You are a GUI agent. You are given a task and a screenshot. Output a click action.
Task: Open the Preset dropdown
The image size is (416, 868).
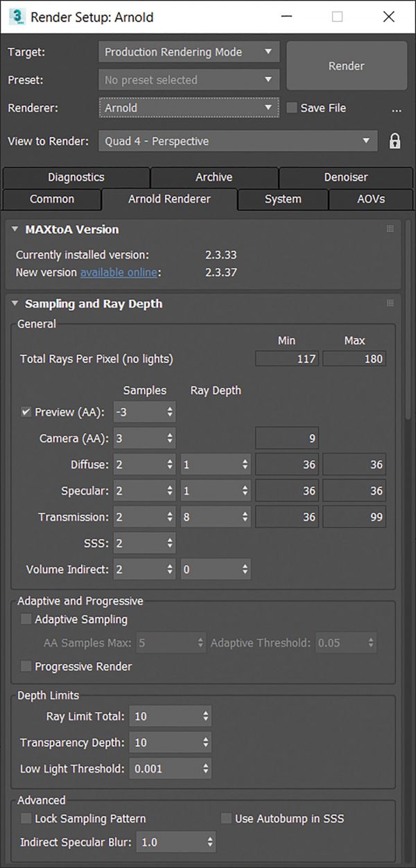tap(189, 80)
